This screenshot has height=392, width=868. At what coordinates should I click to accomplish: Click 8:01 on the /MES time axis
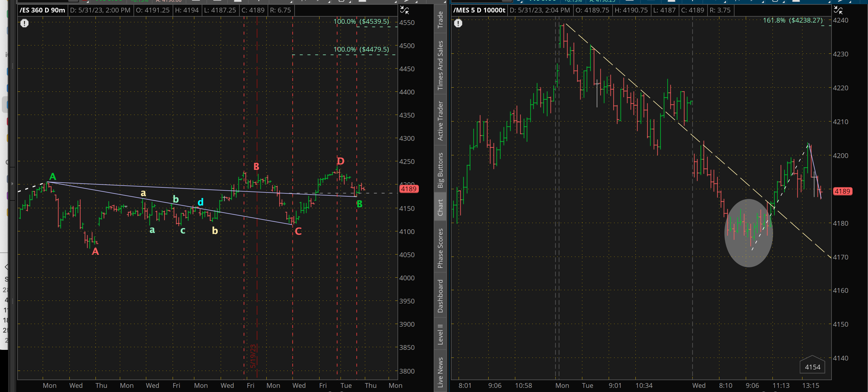tap(465, 385)
